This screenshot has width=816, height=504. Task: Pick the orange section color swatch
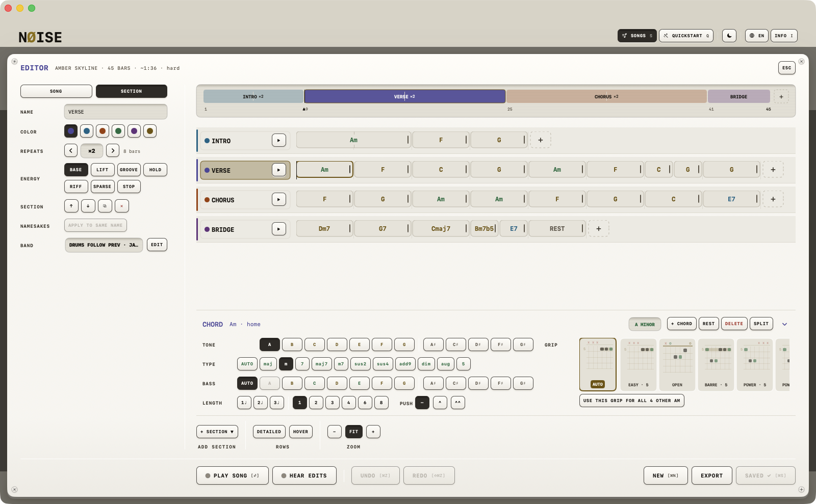coord(103,131)
